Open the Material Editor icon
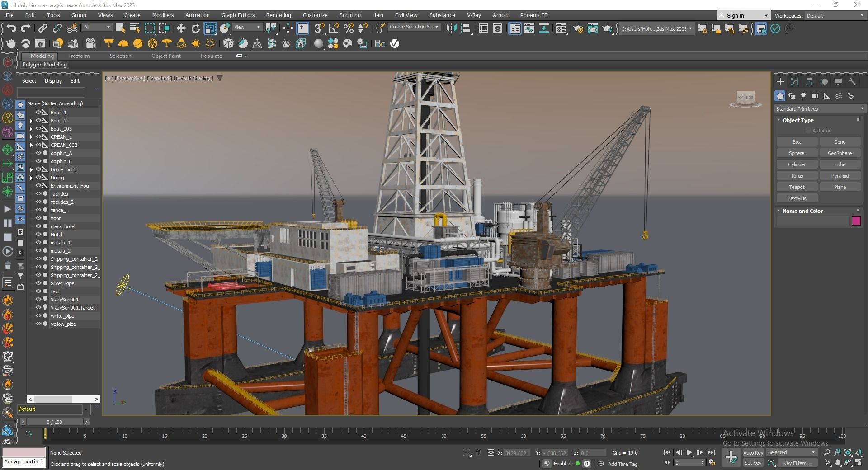This screenshot has height=470, width=868. 561,28
